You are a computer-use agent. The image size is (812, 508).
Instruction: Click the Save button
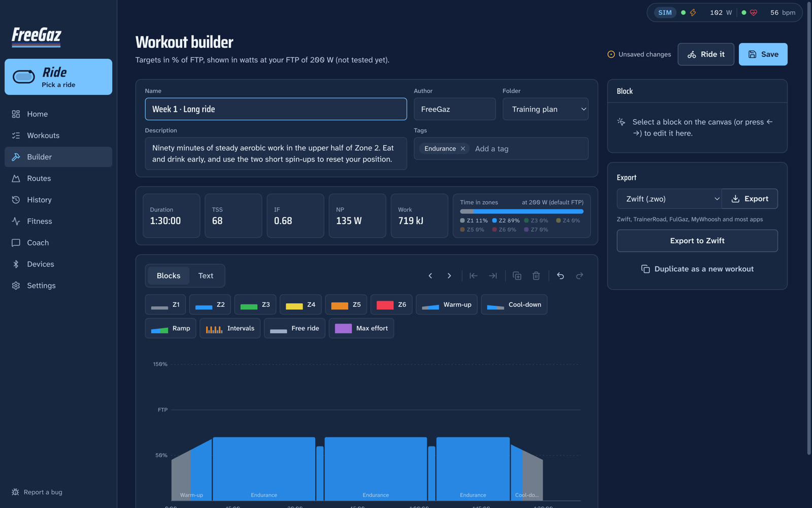click(763, 54)
